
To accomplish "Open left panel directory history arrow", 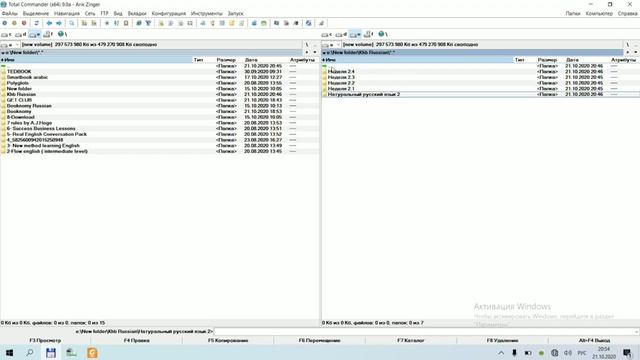I will click(x=315, y=52).
